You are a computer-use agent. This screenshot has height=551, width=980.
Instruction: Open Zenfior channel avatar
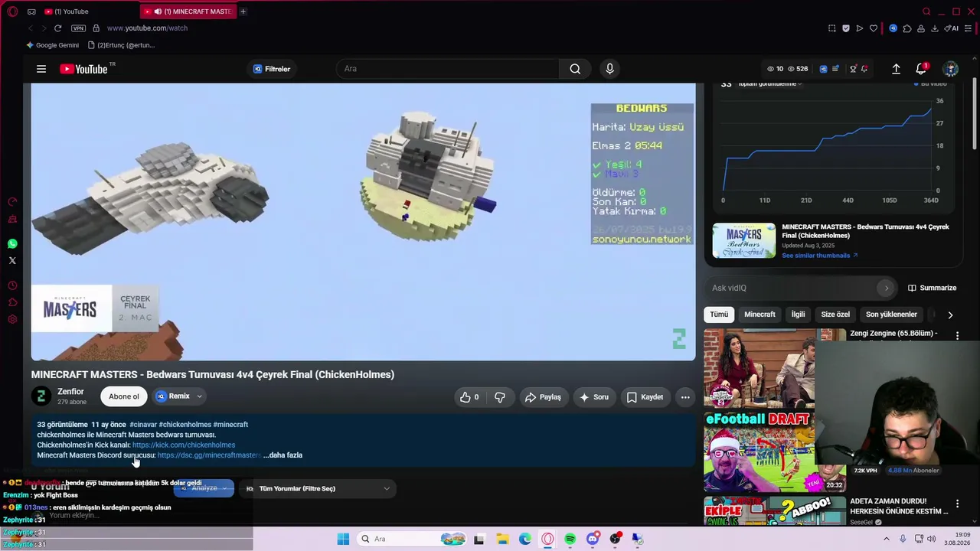coord(41,396)
